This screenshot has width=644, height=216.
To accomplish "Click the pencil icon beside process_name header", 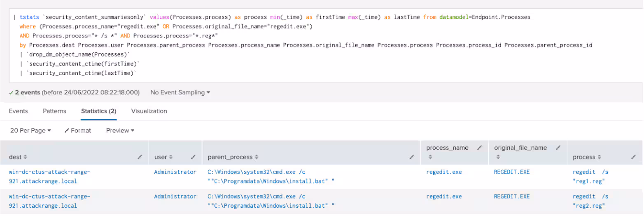I will point(479,148).
